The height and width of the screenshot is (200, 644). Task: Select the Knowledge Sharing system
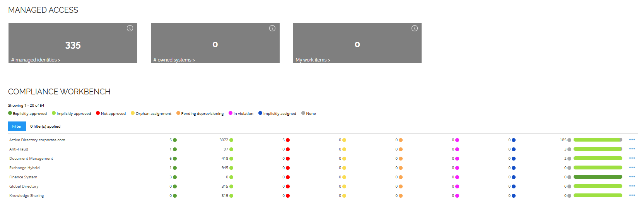[26, 196]
